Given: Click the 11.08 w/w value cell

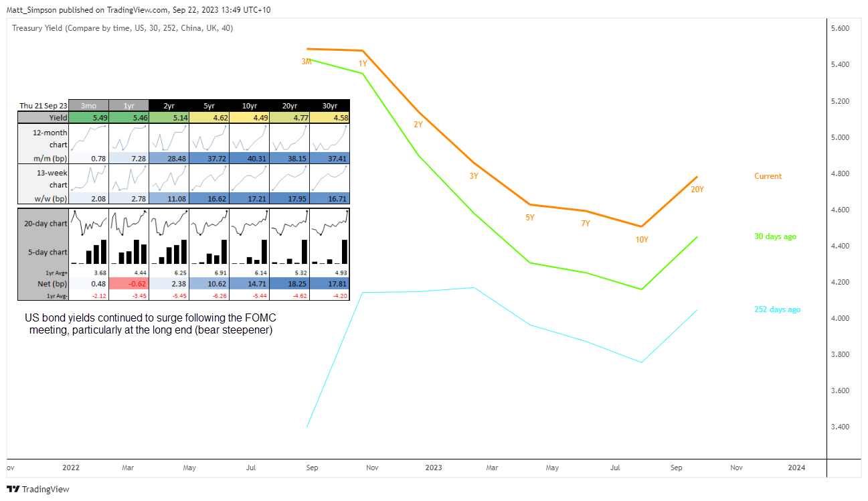Looking at the screenshot, I should (169, 199).
